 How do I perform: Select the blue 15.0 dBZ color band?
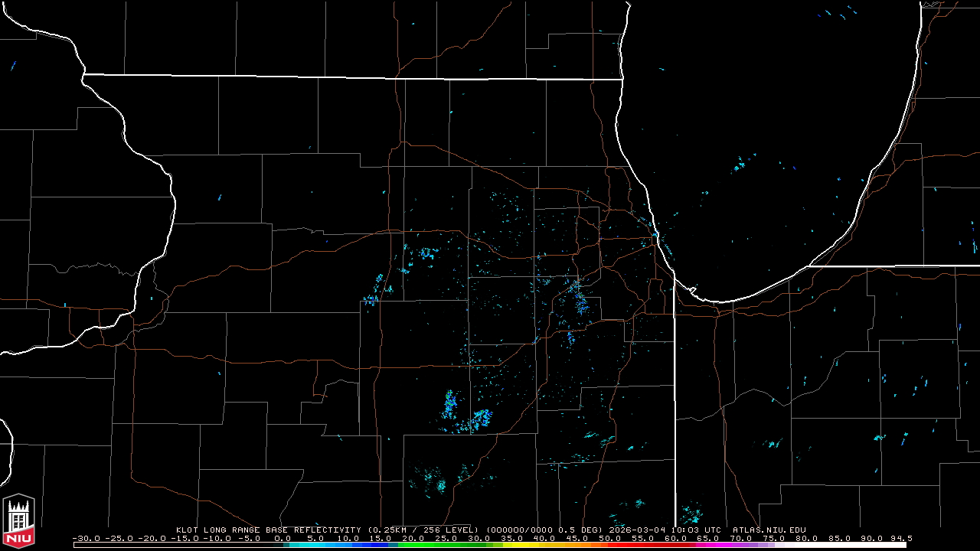tap(381, 545)
